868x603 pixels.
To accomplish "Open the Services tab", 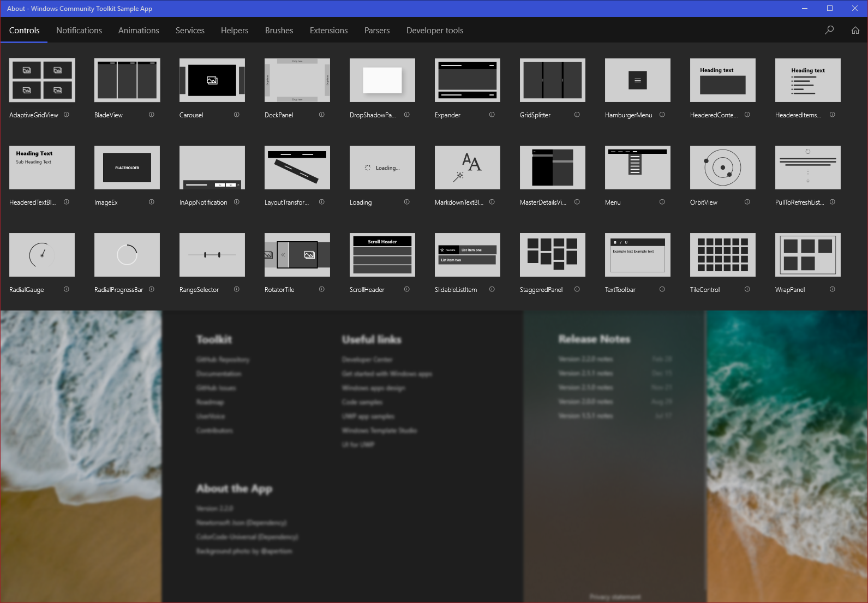I will (190, 31).
